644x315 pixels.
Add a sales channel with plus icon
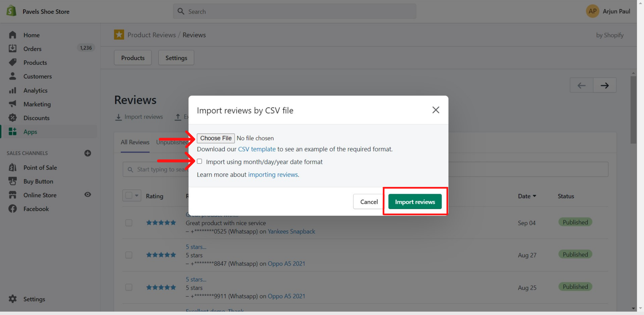[x=88, y=153]
